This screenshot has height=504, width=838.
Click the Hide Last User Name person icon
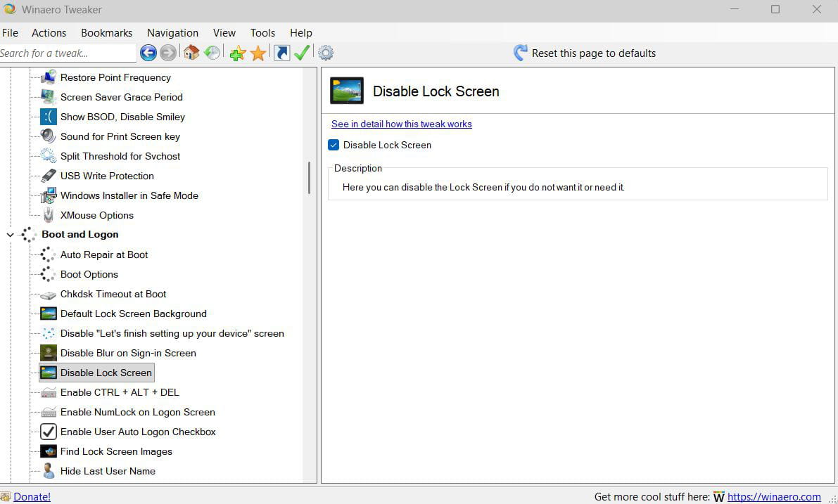pyautogui.click(x=48, y=471)
